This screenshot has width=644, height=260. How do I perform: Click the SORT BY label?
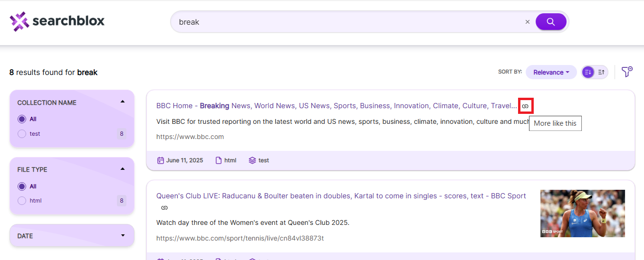coord(510,72)
